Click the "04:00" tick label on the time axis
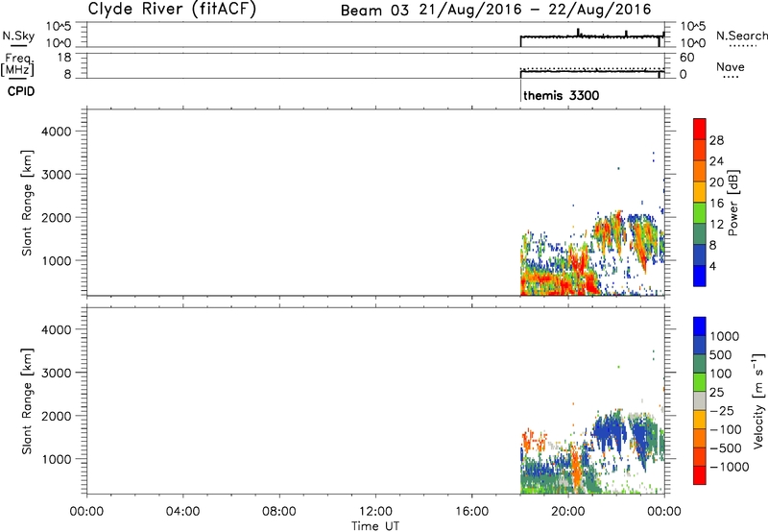Image resolution: width=768 pixels, height=532 pixels. (182, 512)
